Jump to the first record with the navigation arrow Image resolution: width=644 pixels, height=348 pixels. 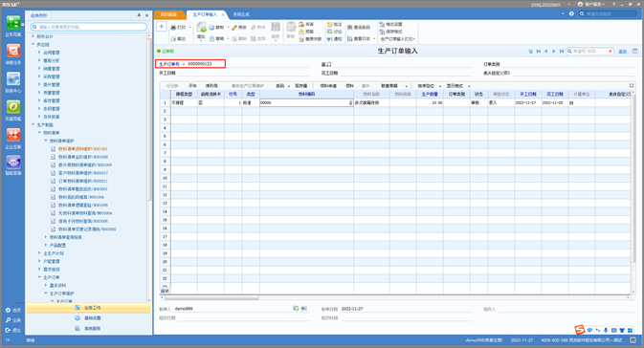pos(538,52)
